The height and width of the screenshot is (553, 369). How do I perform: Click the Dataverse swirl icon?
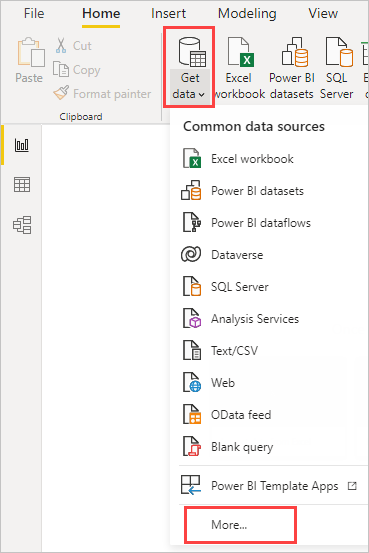(191, 254)
